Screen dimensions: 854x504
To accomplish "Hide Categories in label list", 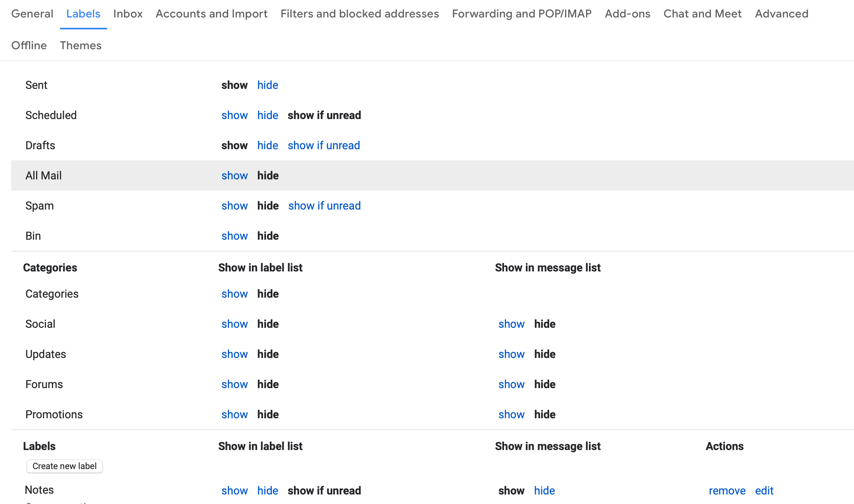I will 268,293.
